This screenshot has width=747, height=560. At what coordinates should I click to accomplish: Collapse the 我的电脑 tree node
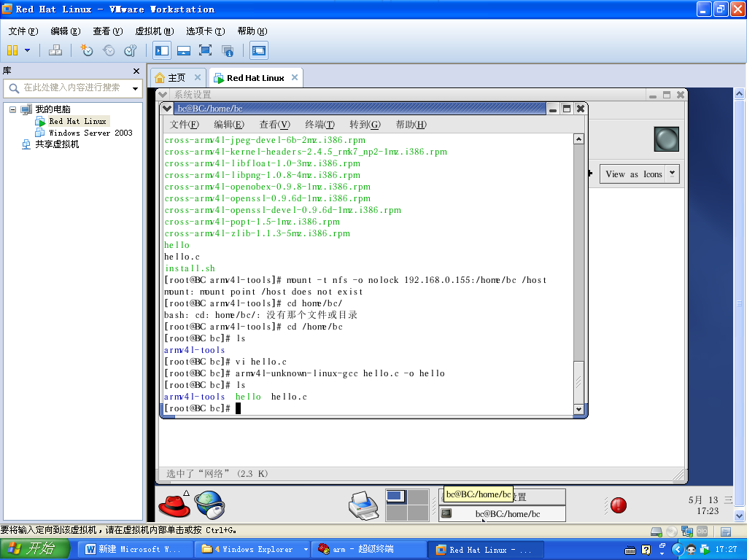tap(13, 109)
